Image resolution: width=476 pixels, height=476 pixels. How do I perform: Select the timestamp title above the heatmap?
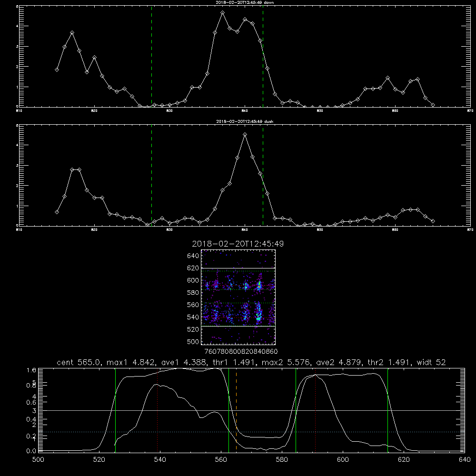click(238, 244)
